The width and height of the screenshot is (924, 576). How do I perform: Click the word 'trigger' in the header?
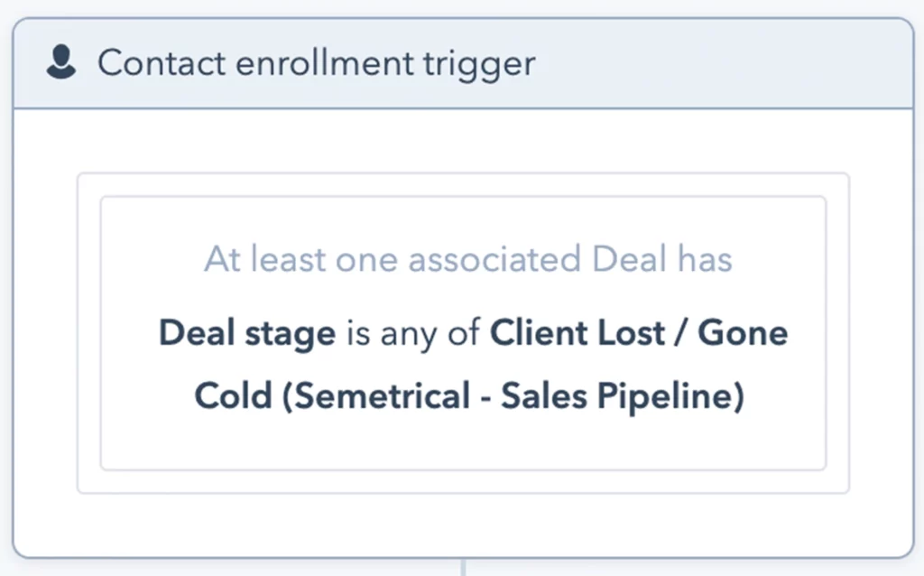click(479, 65)
